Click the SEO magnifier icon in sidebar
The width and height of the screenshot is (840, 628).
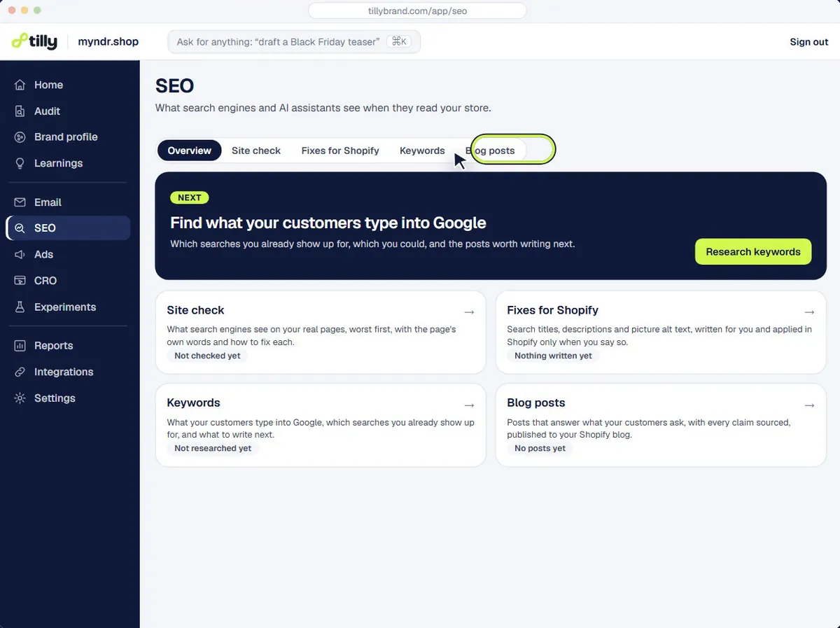click(x=20, y=228)
